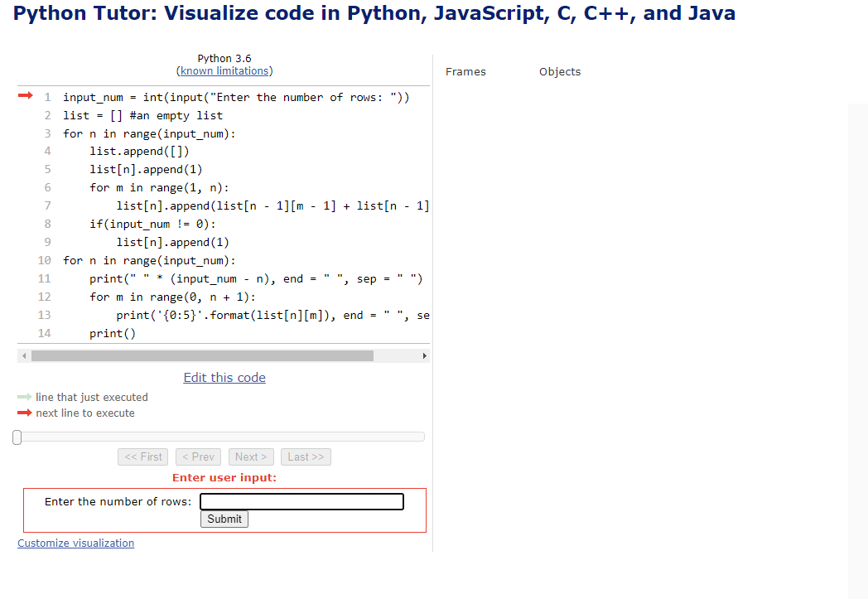Click the code pane horizontal scrollbar thumb
Screen dimensions: 868x599
click(x=203, y=355)
